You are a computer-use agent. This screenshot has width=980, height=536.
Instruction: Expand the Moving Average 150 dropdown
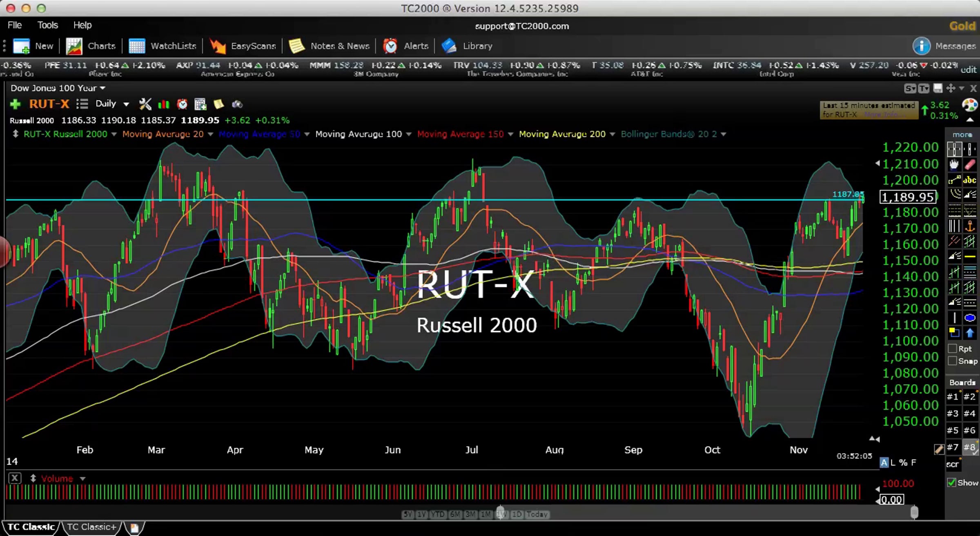(x=510, y=134)
